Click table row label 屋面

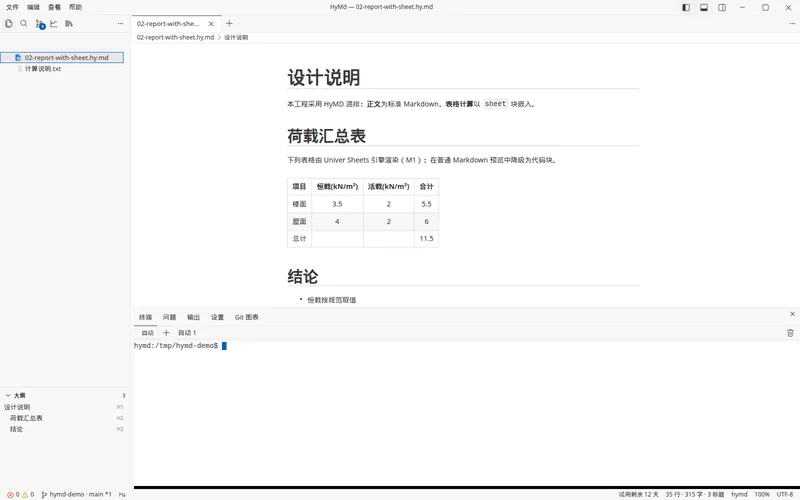pyautogui.click(x=299, y=221)
